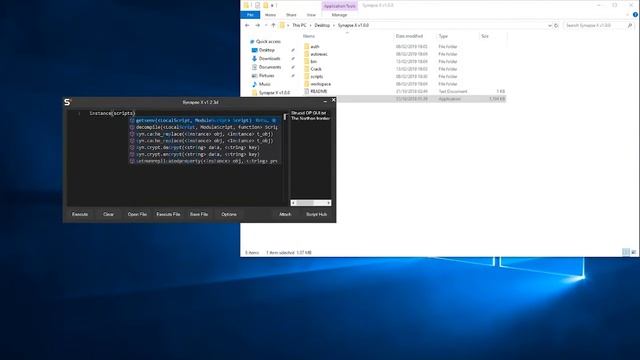Go back in File Explorer
640x360 pixels.
(x=247, y=25)
